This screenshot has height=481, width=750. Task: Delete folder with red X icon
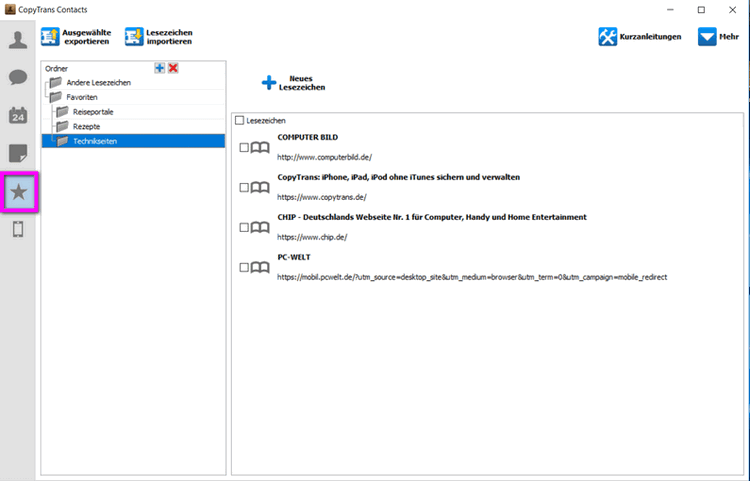click(x=173, y=68)
